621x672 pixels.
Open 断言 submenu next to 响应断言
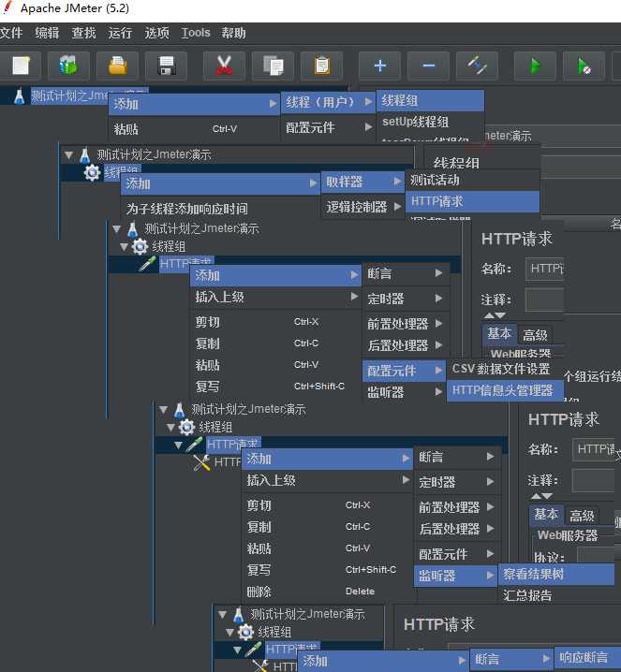click(x=511, y=659)
